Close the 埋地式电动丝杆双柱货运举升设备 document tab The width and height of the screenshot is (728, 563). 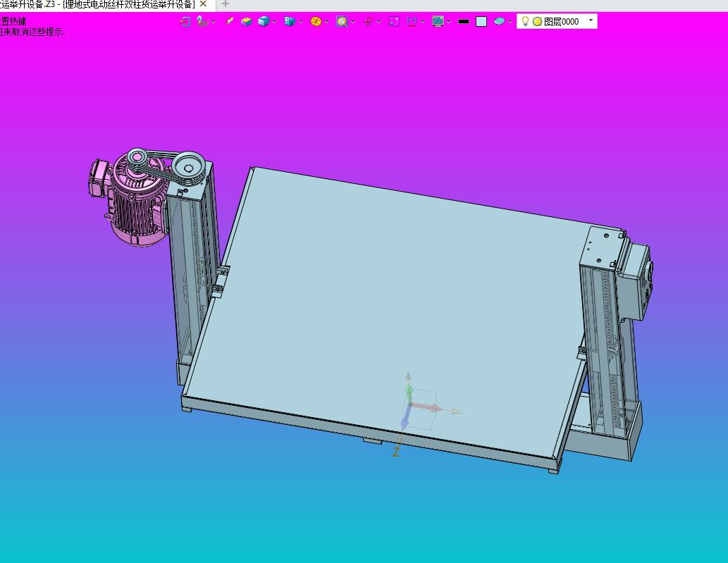click(x=203, y=4)
